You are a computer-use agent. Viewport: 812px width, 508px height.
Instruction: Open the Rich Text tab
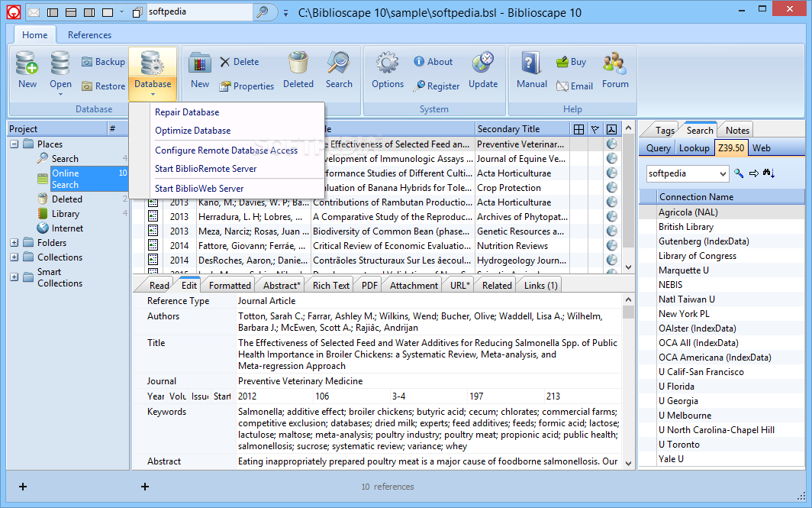coord(331,285)
